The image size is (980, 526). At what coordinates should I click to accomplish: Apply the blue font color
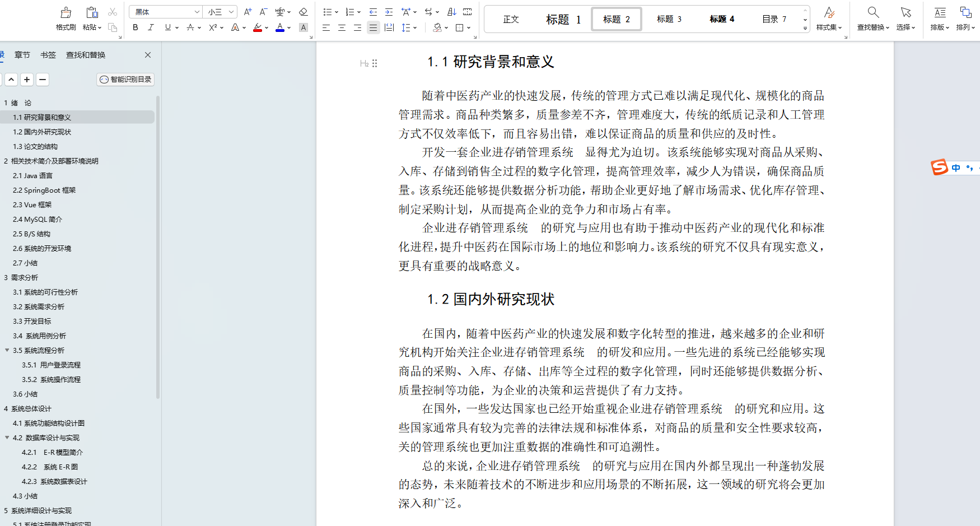pyautogui.click(x=280, y=27)
